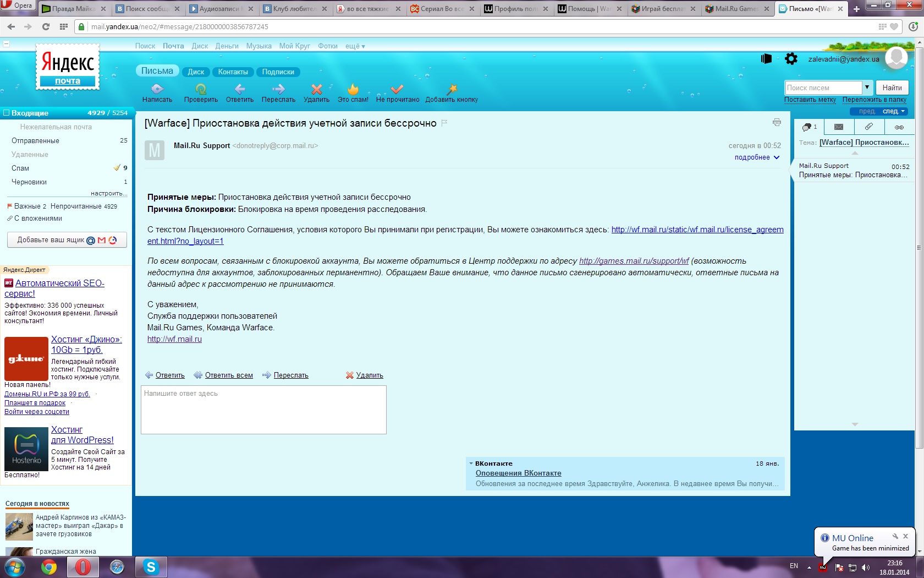Screen dimensions: 924x578
Task: Click the Удалить red cross toolbar icon
Action: point(316,89)
